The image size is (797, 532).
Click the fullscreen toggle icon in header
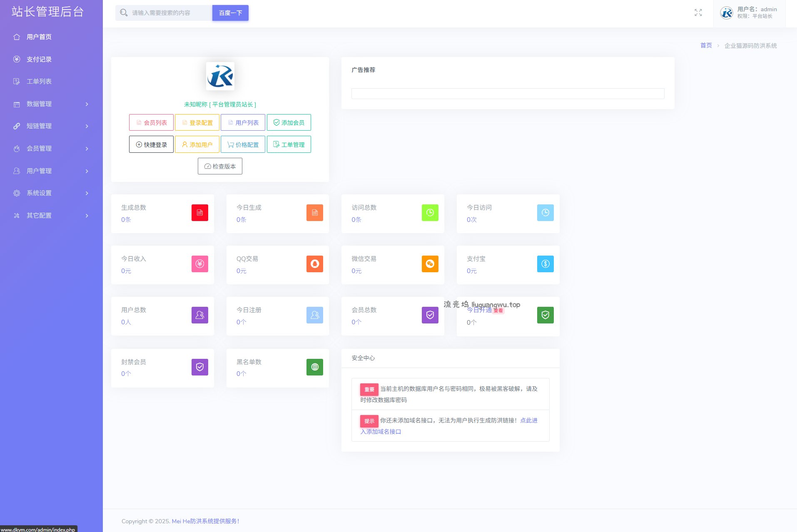pyautogui.click(x=698, y=13)
